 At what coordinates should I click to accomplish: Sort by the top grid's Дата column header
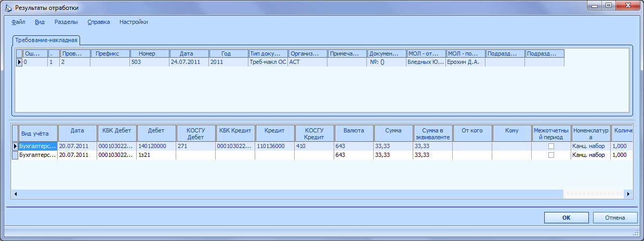(189, 53)
